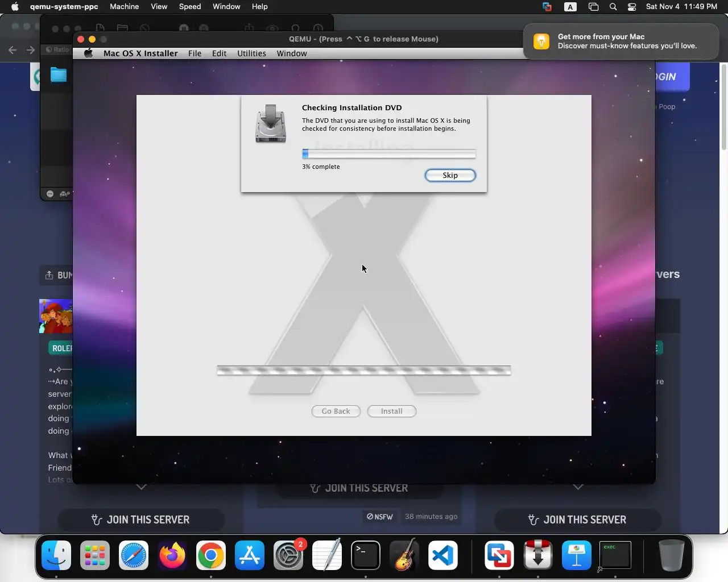The width and height of the screenshot is (728, 582).
Task: Click the browser forward arrow
Action: click(x=31, y=50)
